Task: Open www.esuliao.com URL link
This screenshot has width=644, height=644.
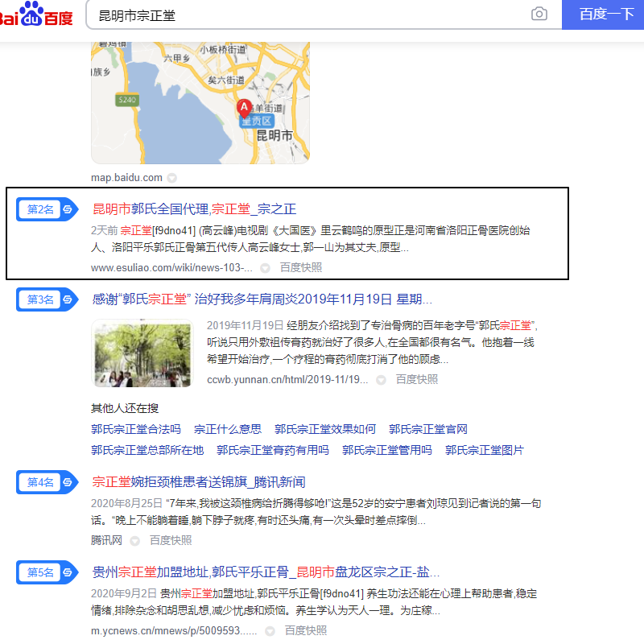Action: click(171, 268)
